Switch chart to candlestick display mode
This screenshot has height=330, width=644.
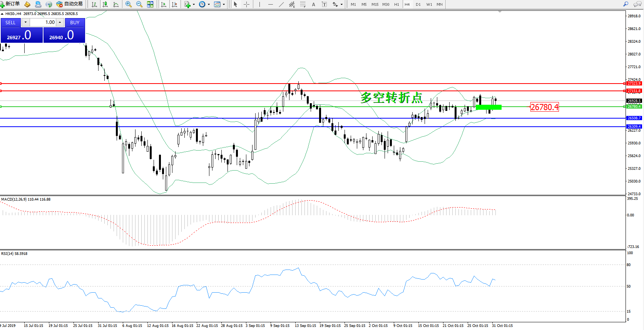click(x=105, y=4)
